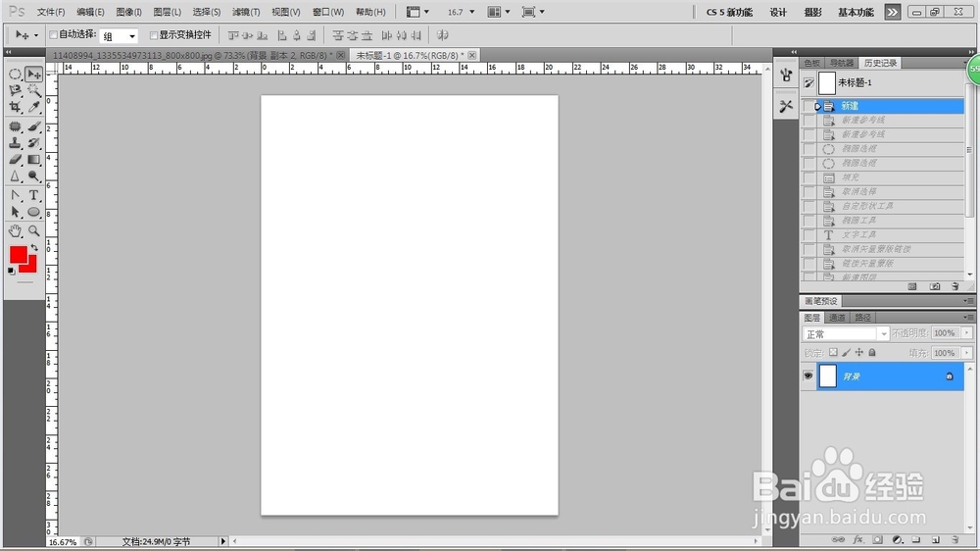Select the Type tool

pyautogui.click(x=33, y=196)
